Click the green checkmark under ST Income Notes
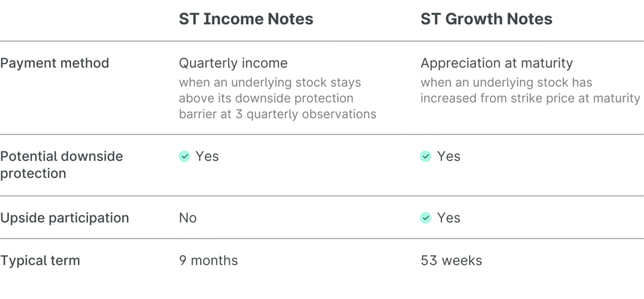This screenshot has width=644, height=299. pyautogui.click(x=184, y=156)
